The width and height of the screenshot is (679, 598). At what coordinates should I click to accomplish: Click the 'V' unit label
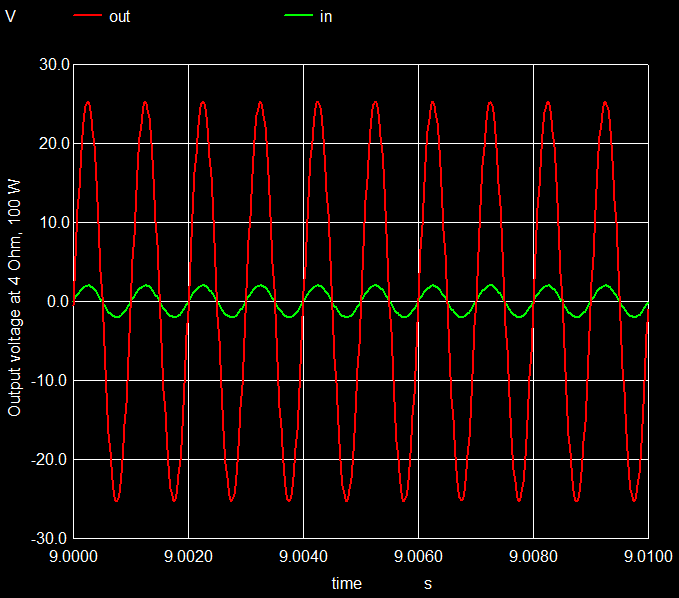[x=10, y=16]
